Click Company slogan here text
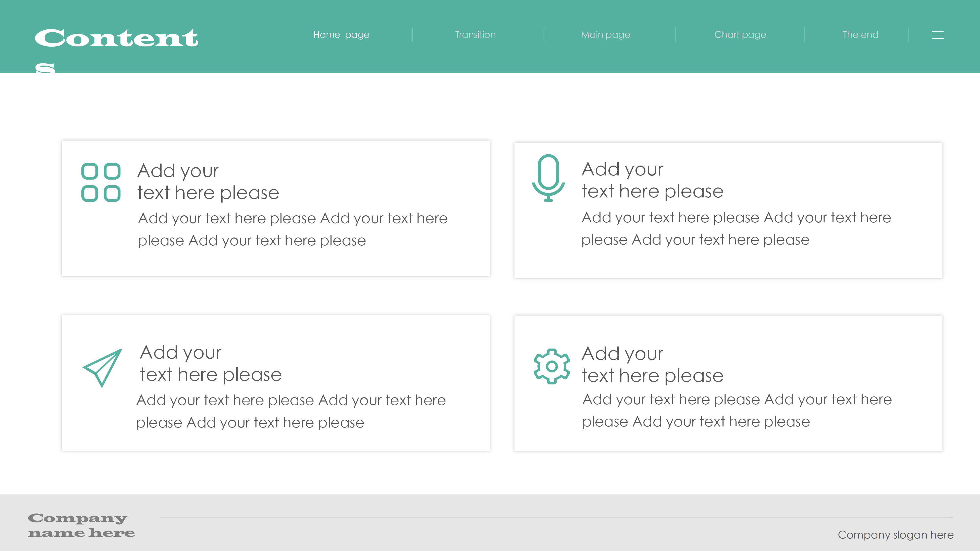Screen dimensions: 980x551 coord(895,535)
